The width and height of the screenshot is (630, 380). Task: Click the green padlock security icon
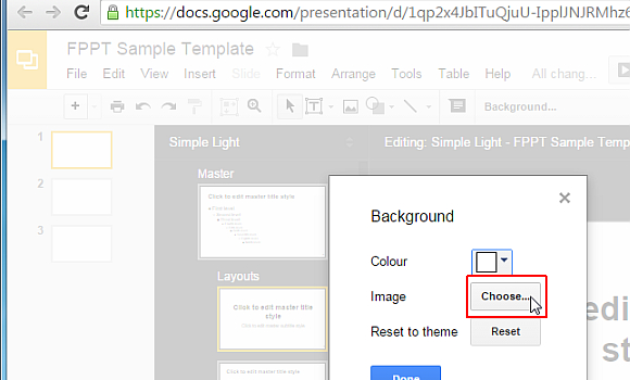[113, 12]
